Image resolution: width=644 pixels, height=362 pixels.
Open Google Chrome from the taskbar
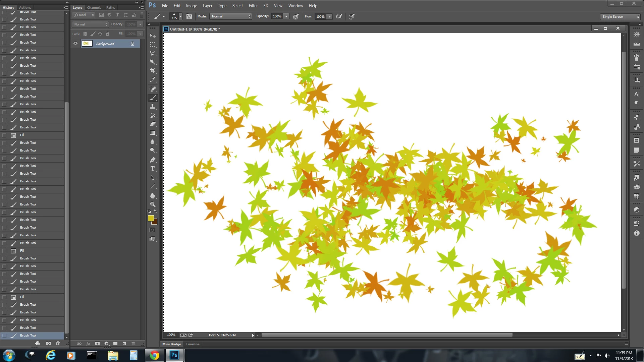154,355
